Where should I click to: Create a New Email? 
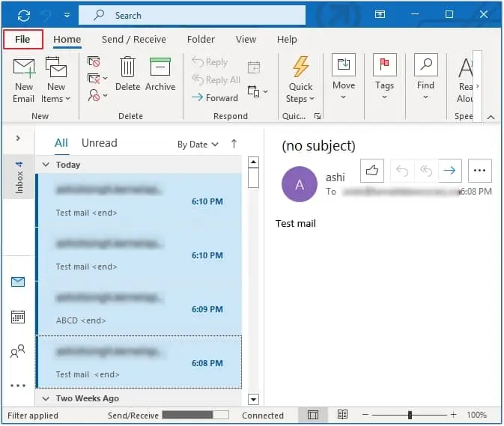coord(23,80)
